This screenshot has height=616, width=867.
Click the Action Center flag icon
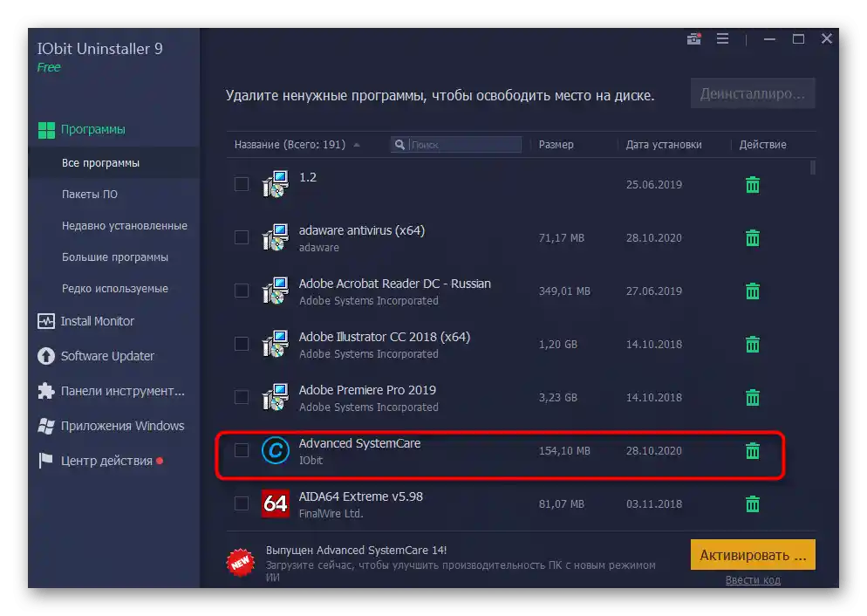[x=46, y=460]
